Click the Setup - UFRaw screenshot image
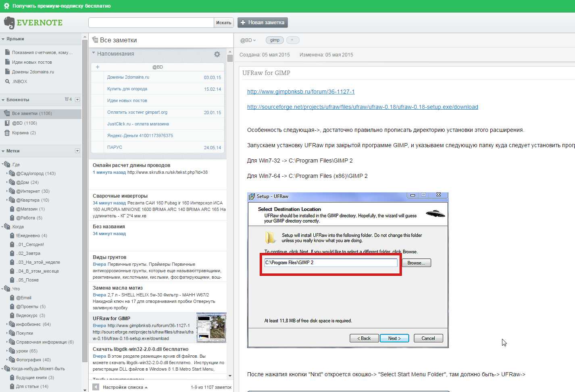Screen dimensions: 575x392 click(x=348, y=270)
